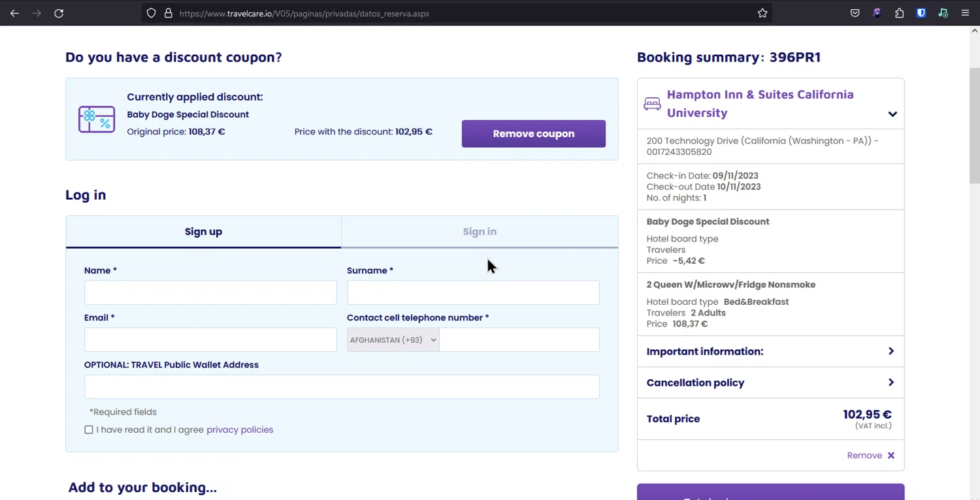Switch to the Sign in tab
Screen dimensions: 980x500
480,232
